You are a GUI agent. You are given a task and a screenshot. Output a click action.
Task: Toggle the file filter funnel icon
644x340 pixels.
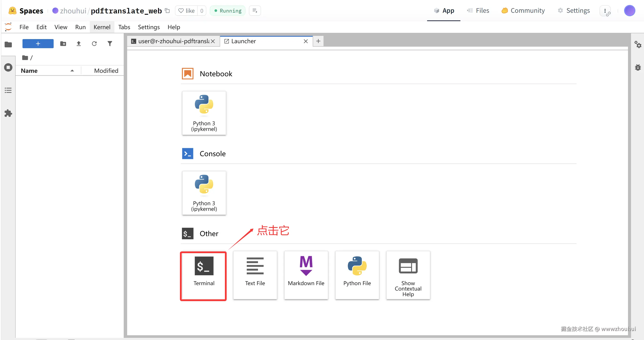[110, 44]
